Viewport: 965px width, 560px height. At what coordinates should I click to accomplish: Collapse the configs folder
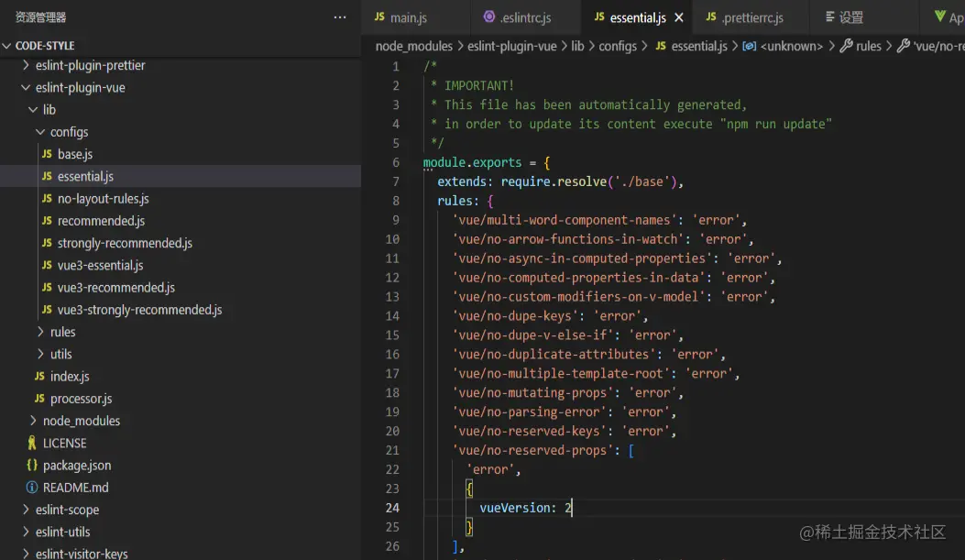(x=40, y=132)
